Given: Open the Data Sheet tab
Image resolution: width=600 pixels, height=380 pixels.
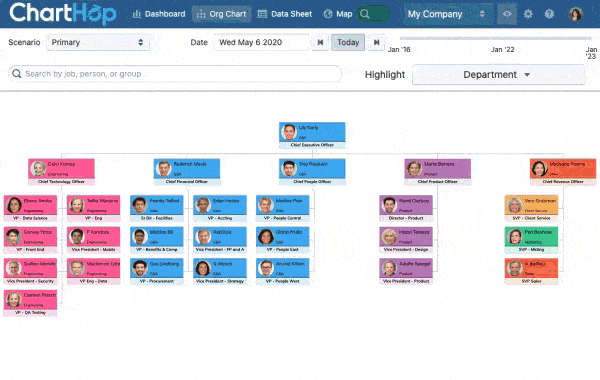Looking at the screenshot, I should (x=285, y=14).
